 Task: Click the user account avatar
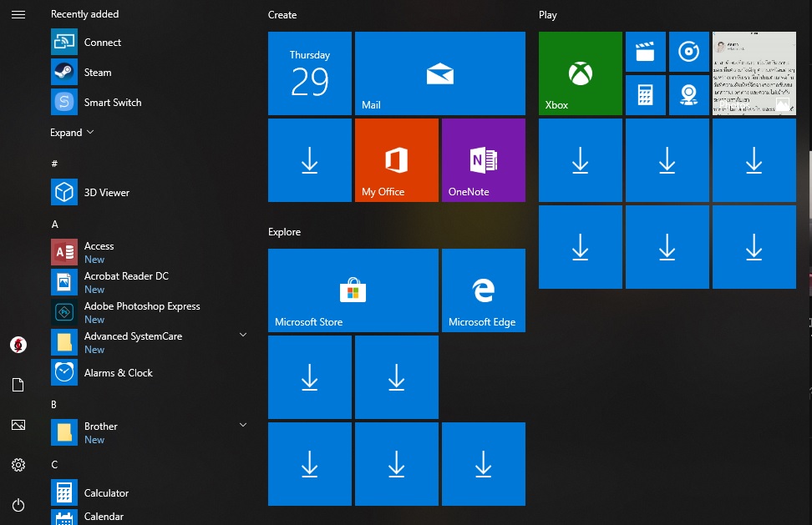tap(18, 345)
